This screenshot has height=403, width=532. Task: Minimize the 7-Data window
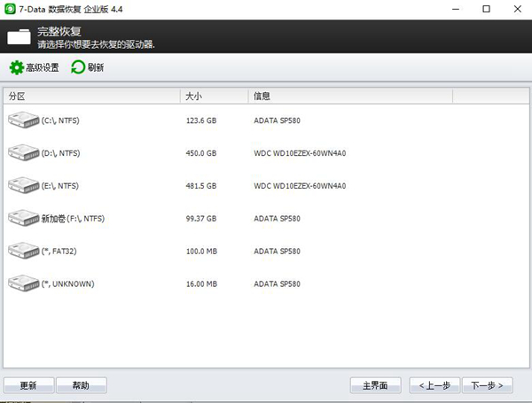[456, 9]
